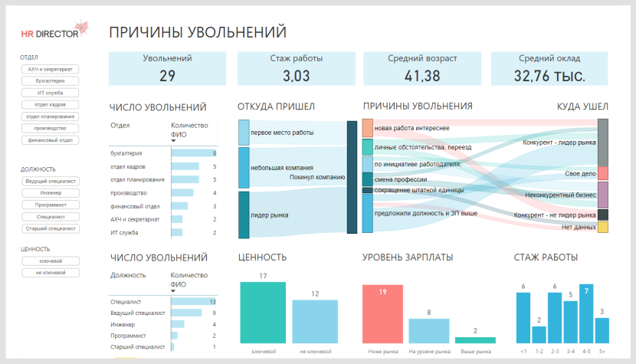Select the Средний оклад KPI card
Screen dimensions: 636x364
(x=549, y=68)
